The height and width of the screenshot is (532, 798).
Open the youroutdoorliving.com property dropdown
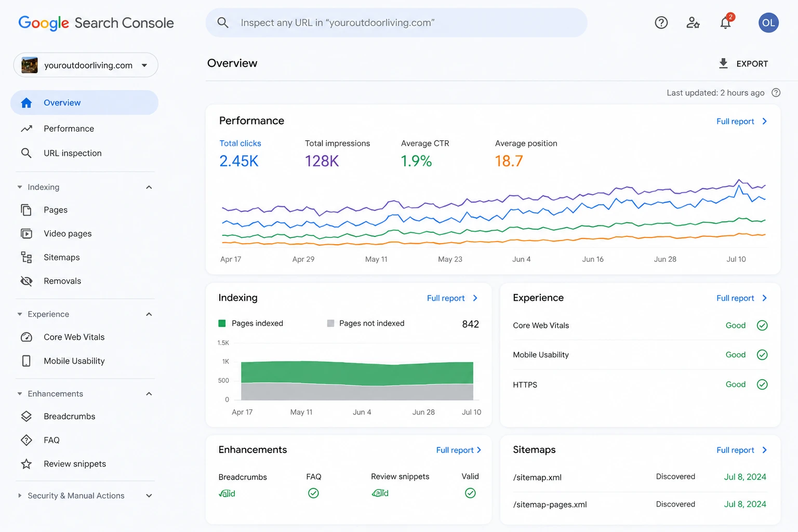[x=86, y=65]
